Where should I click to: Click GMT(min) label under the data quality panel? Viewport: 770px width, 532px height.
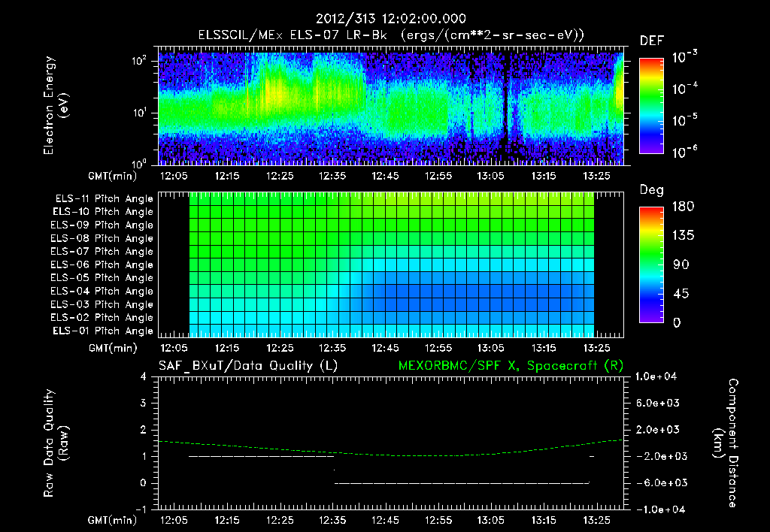(x=113, y=520)
